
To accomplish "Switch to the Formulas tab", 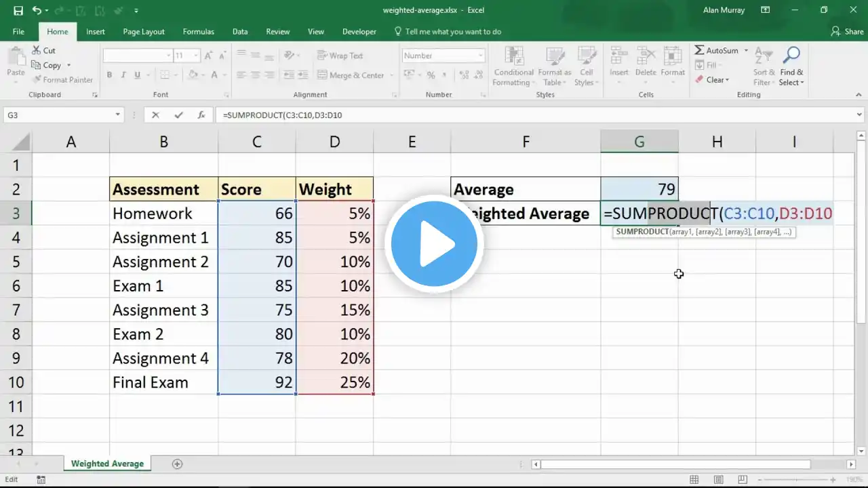I will tap(199, 32).
